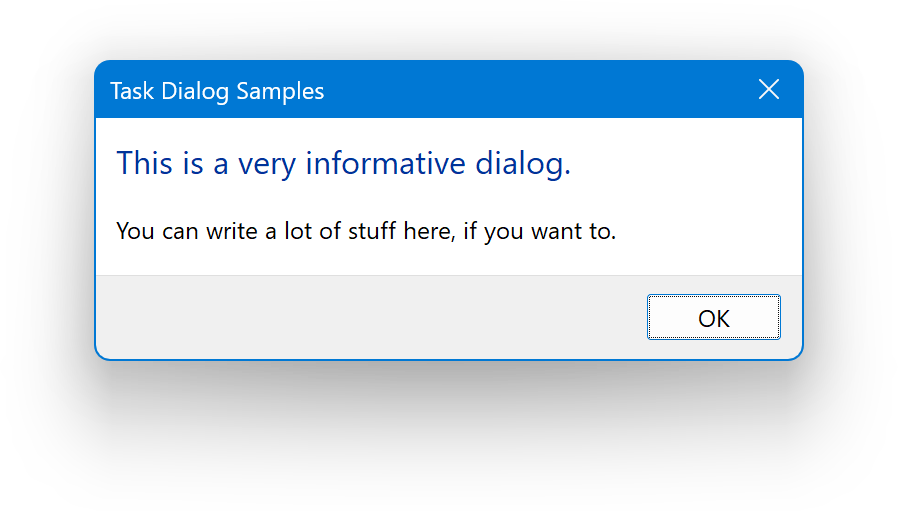Click the word 'Task' in the title bar

point(130,91)
